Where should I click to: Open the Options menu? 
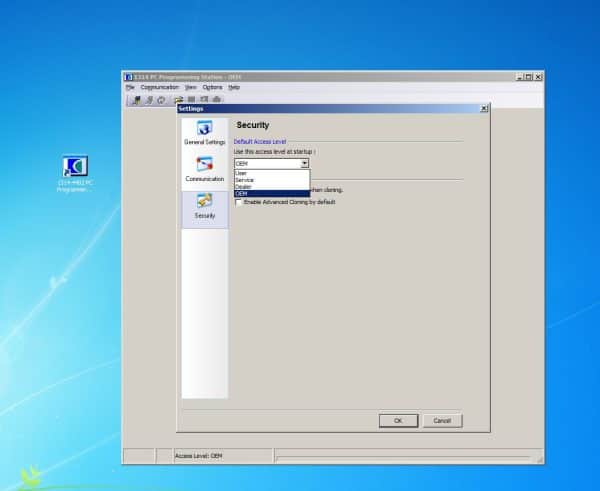pyautogui.click(x=212, y=87)
